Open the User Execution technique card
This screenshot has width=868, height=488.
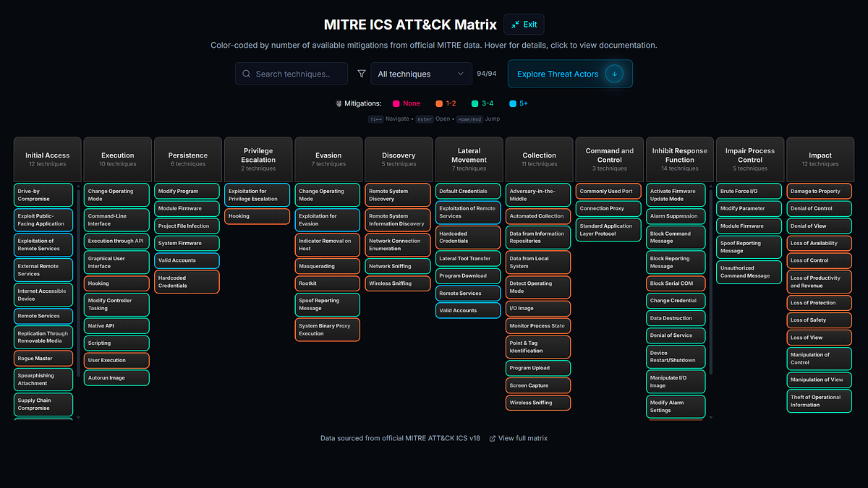coord(117,360)
